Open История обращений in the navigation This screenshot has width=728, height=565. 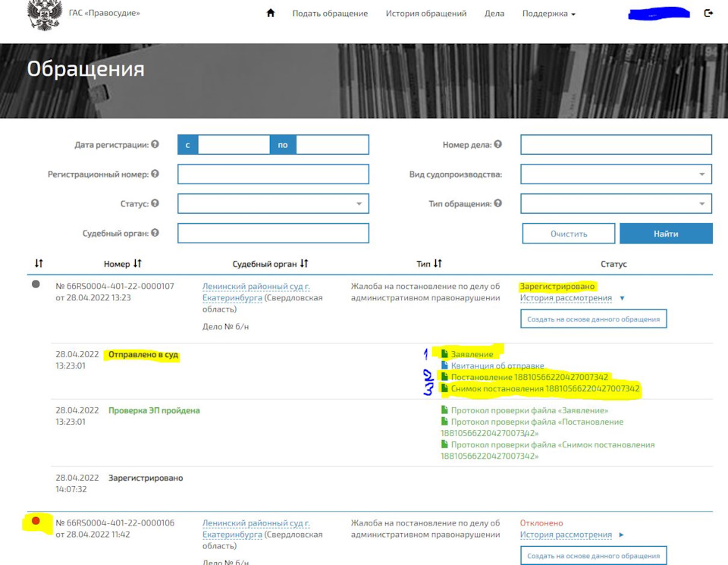(x=426, y=14)
